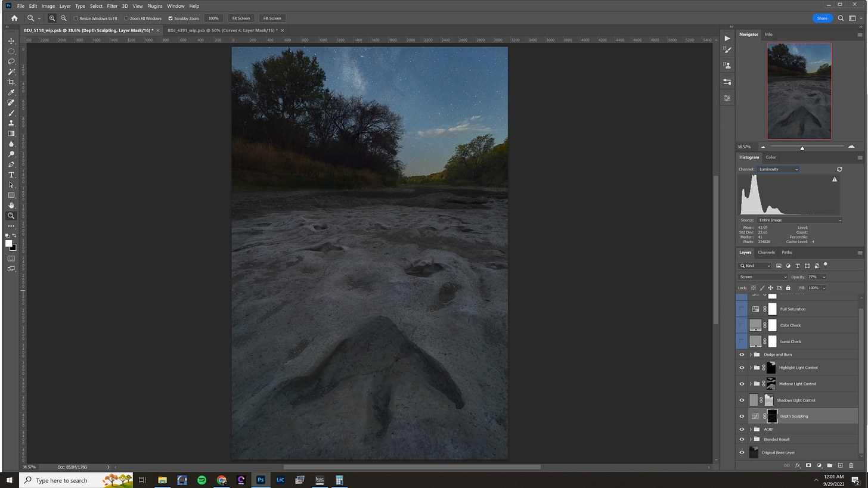This screenshot has width=868, height=488.
Task: Switch to the Channels tab
Action: point(766,253)
